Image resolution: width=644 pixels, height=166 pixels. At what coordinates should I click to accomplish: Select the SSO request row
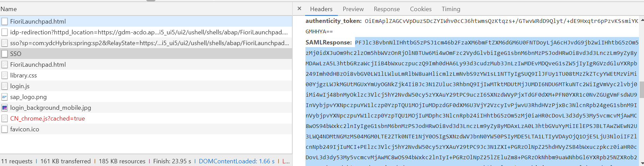pos(146,54)
